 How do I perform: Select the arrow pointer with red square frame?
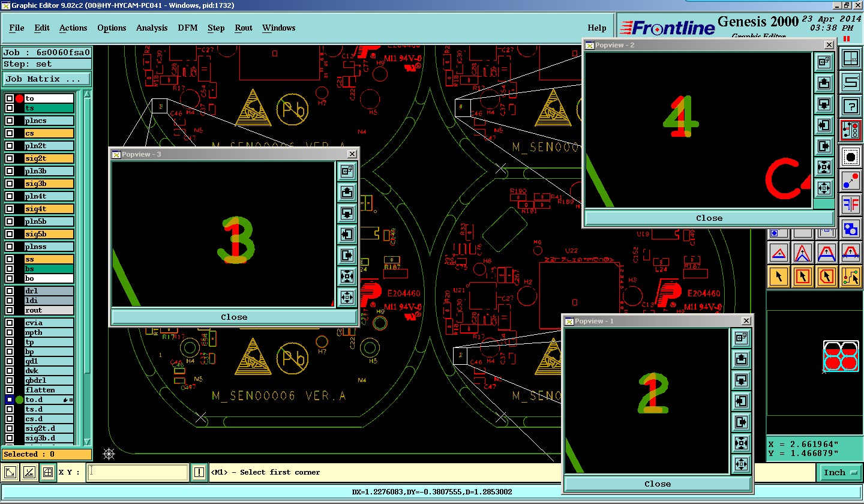[x=803, y=277]
